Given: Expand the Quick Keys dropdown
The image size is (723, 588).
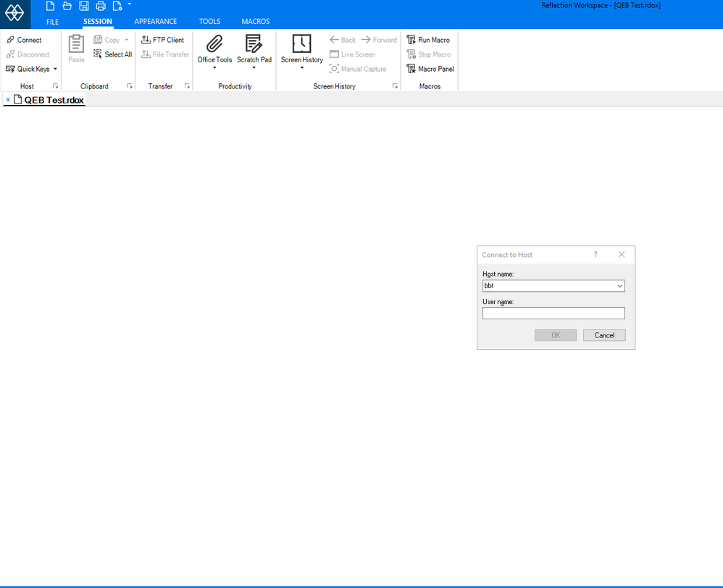Looking at the screenshot, I should click(55, 70).
